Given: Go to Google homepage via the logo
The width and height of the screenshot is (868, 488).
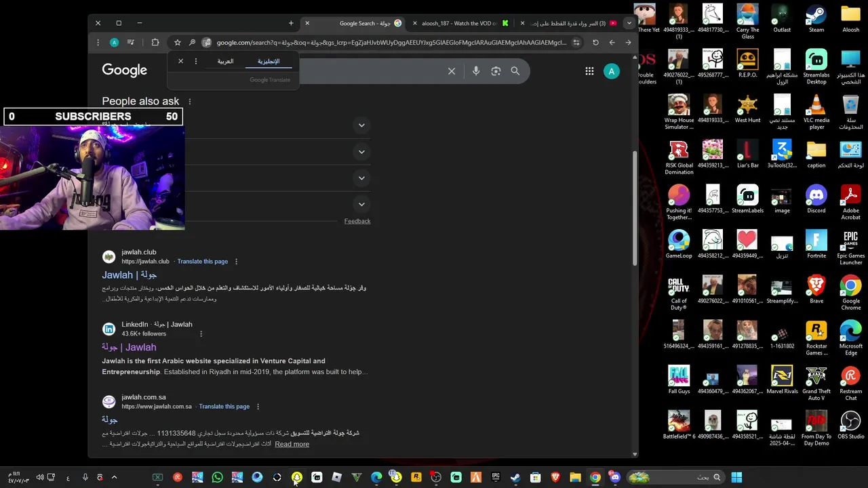Looking at the screenshot, I should pyautogui.click(x=124, y=70).
